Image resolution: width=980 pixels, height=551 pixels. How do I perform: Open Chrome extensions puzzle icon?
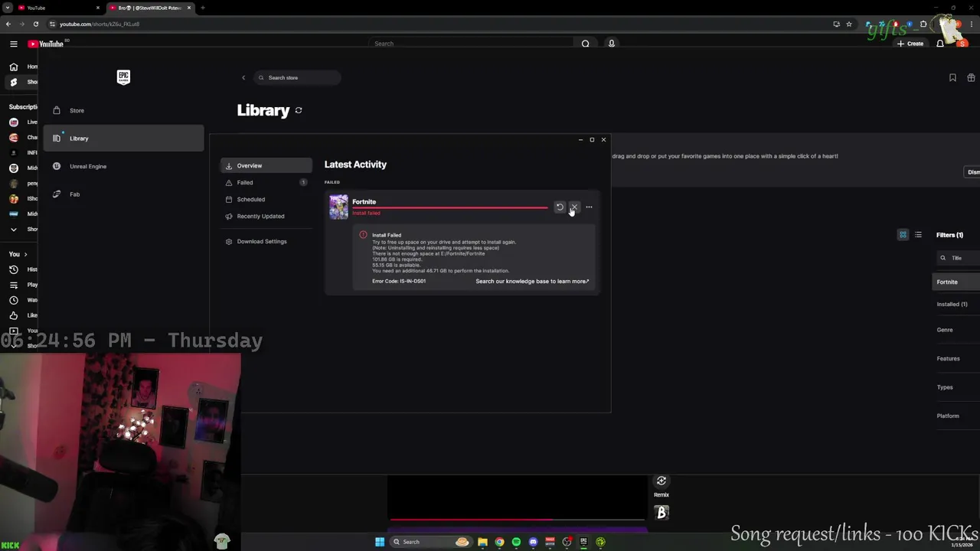pyautogui.click(x=923, y=24)
